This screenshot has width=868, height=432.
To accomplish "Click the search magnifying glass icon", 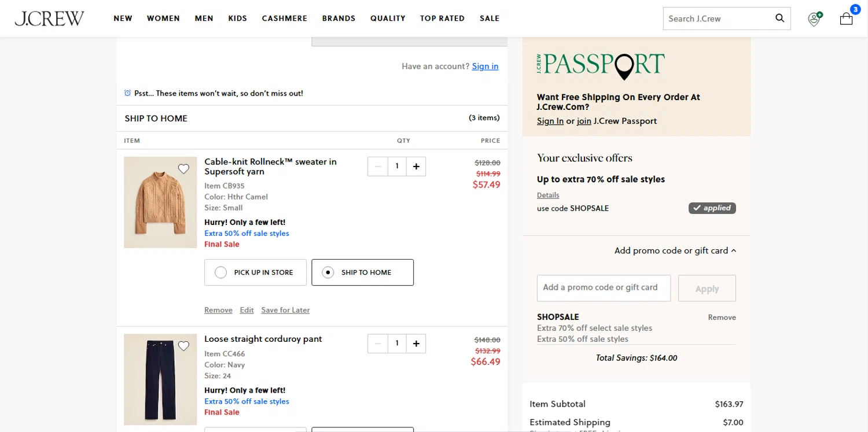I will (x=779, y=18).
